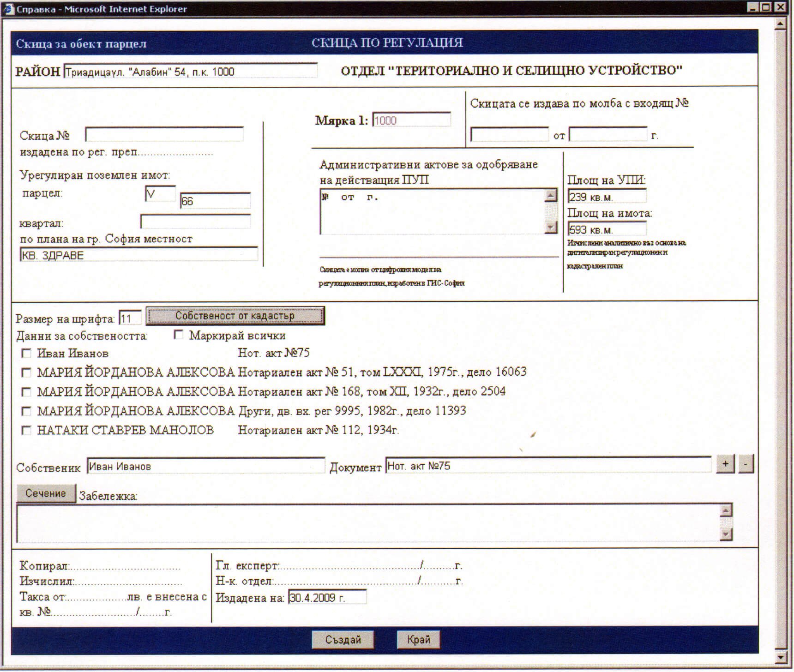Add owner with the plus button
This screenshot has width=794, height=672.
click(725, 464)
